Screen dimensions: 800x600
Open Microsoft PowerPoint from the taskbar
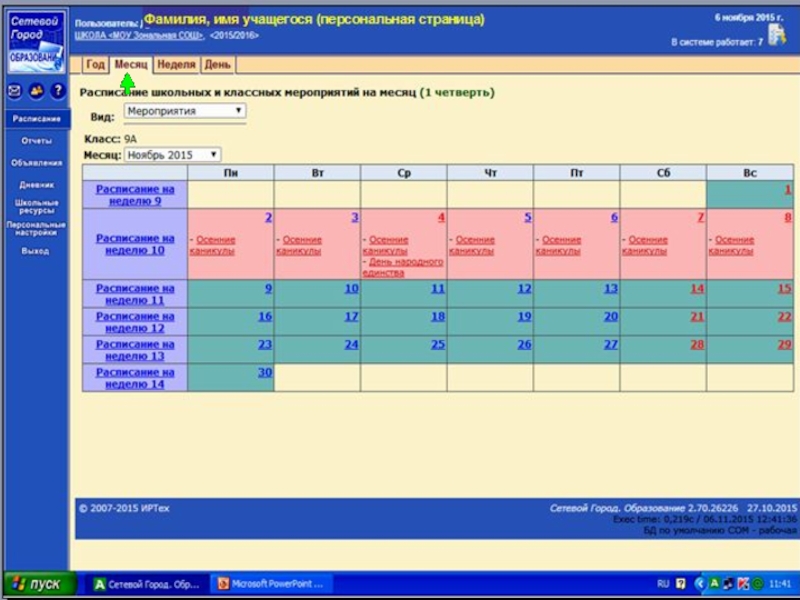click(270, 584)
